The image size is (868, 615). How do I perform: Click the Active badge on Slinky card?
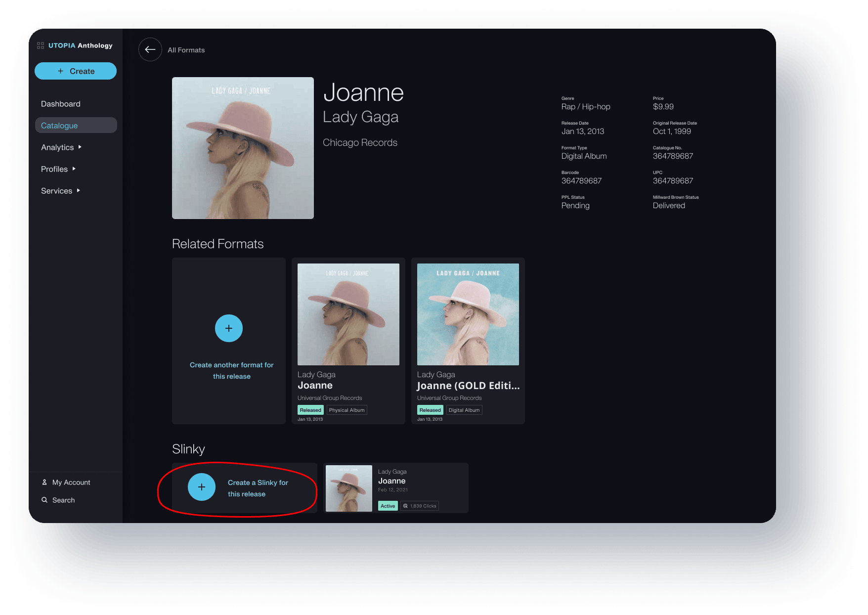(388, 506)
